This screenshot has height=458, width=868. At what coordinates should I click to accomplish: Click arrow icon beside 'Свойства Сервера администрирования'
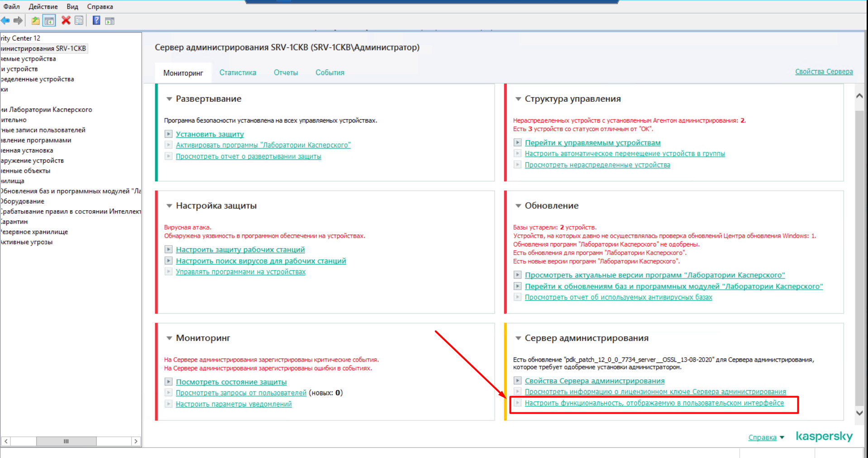click(517, 381)
